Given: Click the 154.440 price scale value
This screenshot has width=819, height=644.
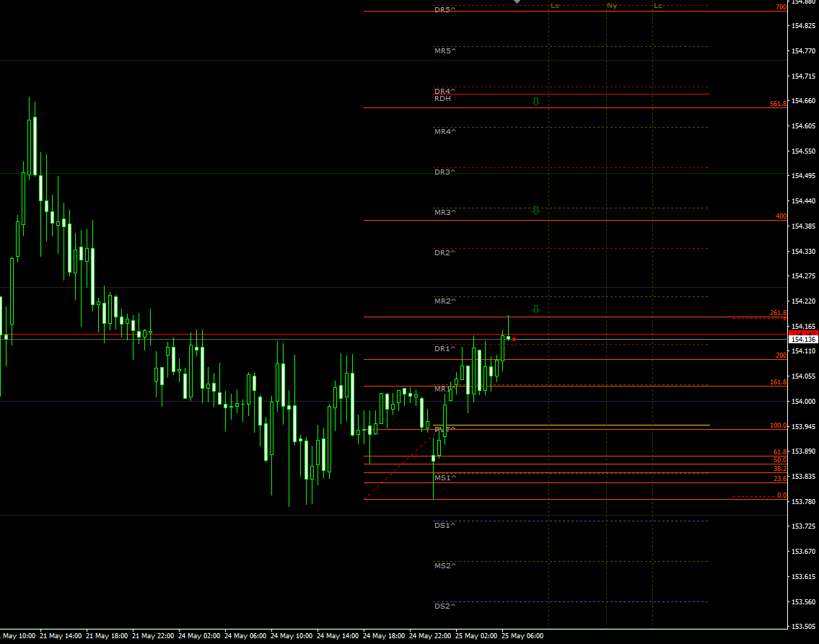Looking at the screenshot, I should coord(803,201).
